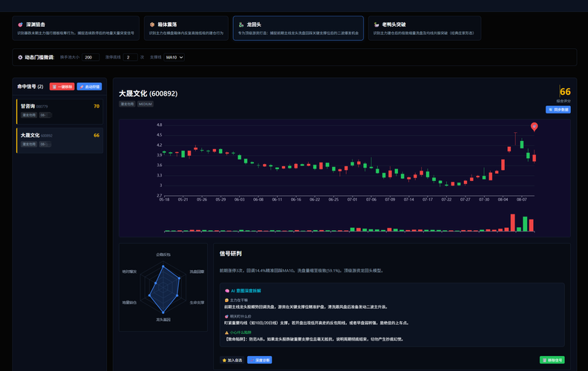Click the tallest red volume bar
Image resolution: width=588 pixels, height=371 pixels.
[x=512, y=223]
